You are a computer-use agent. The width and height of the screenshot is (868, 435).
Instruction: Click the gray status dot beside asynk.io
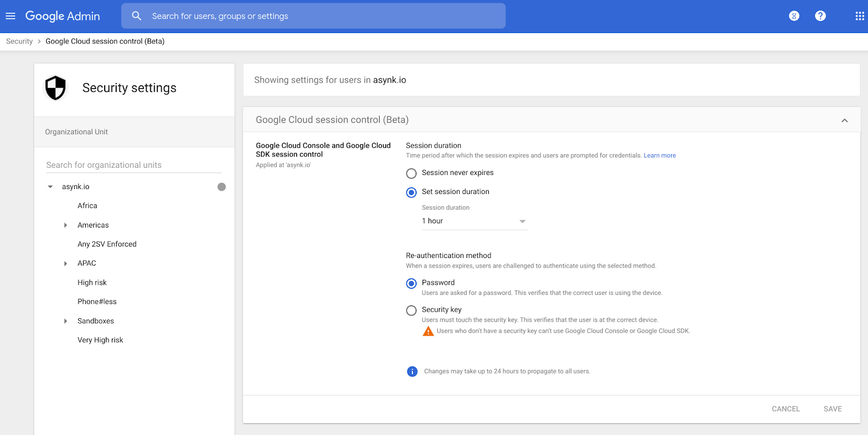(221, 187)
